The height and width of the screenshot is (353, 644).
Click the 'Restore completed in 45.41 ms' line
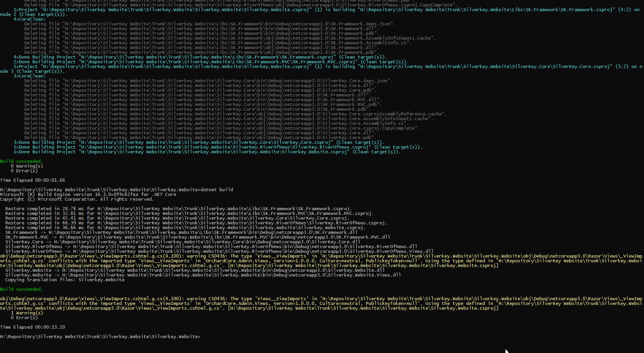[x=178, y=218]
